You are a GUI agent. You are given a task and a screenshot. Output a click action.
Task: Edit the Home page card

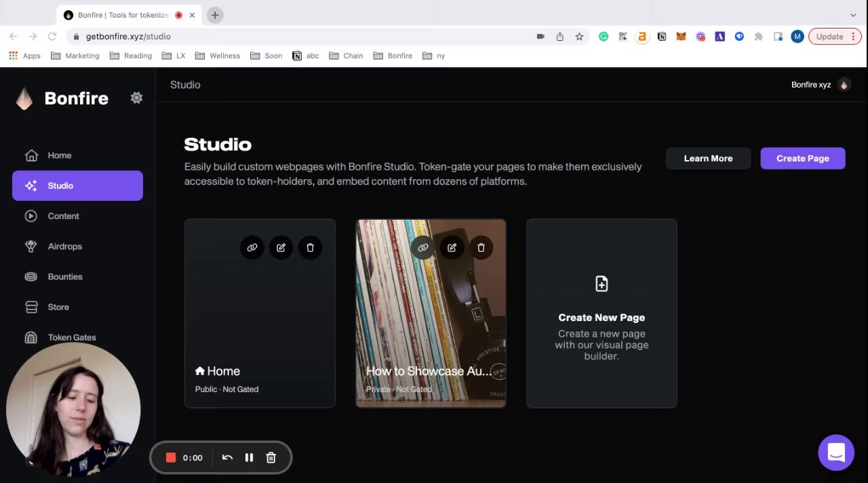(281, 248)
